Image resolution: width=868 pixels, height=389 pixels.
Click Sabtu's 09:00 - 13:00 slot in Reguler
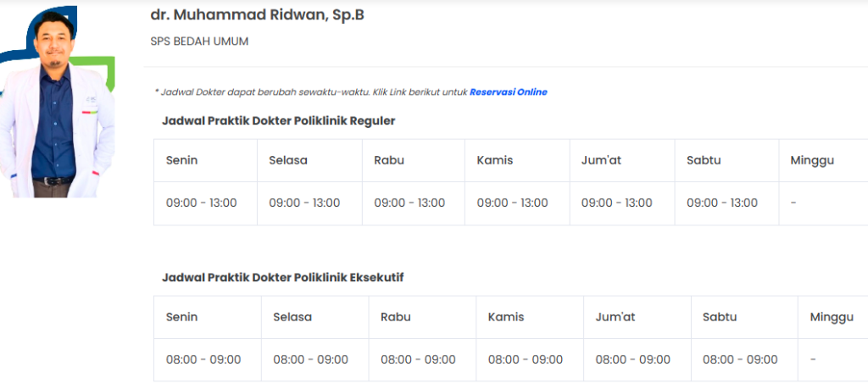[722, 203]
